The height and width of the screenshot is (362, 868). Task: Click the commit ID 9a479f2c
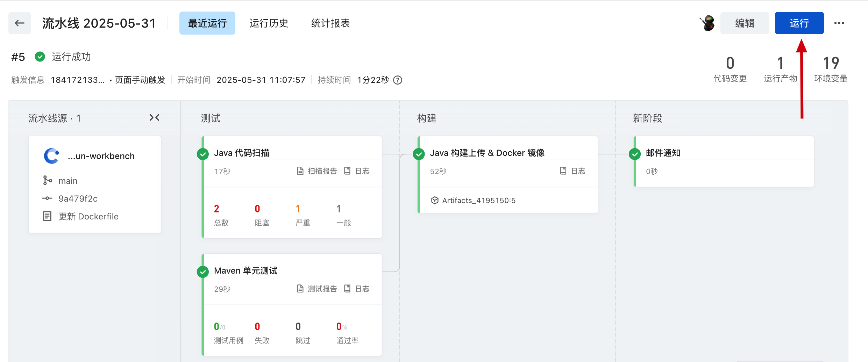[78, 198]
